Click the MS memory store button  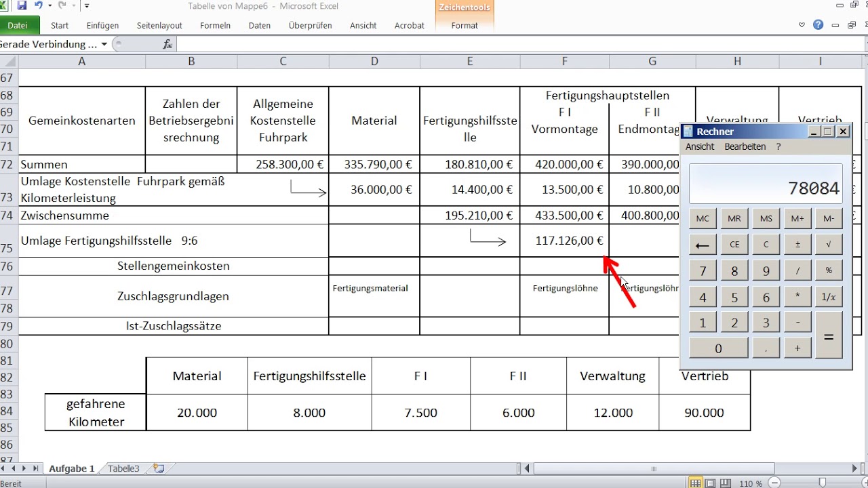(766, 219)
